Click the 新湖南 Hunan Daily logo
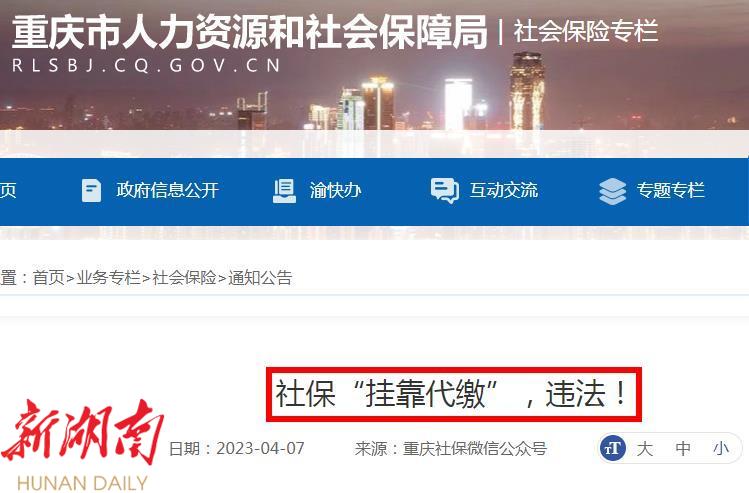Screen dimensions: 749x493 [82, 444]
